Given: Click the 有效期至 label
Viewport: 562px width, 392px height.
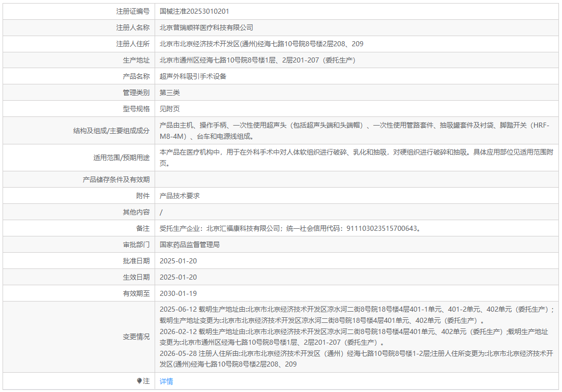Looking at the screenshot, I should (x=136, y=293).
